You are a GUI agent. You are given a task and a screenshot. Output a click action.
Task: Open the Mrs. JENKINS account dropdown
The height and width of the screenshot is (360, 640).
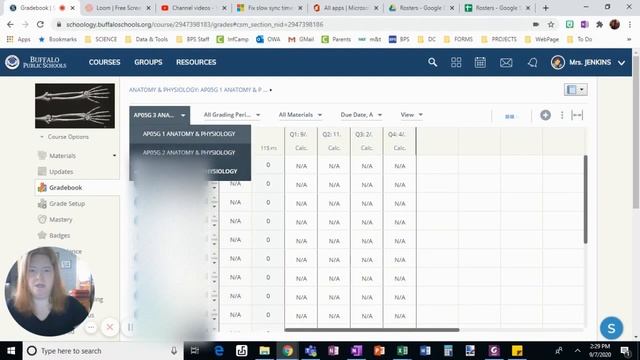pos(588,62)
